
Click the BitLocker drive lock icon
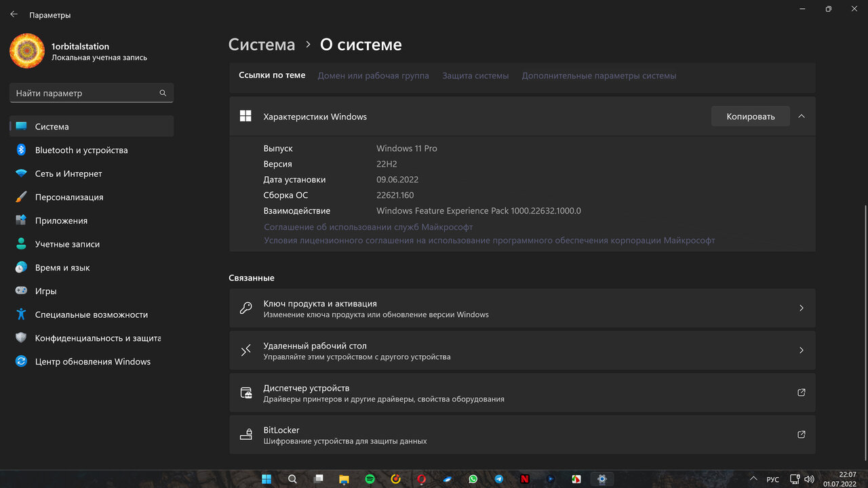(x=246, y=434)
